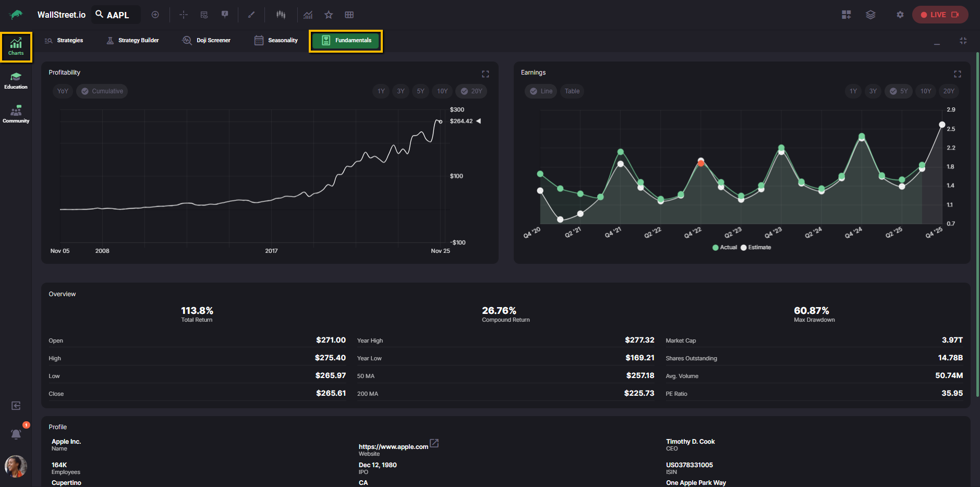Select 10Y range in Profitability chart
980x487 pixels.
[442, 91]
